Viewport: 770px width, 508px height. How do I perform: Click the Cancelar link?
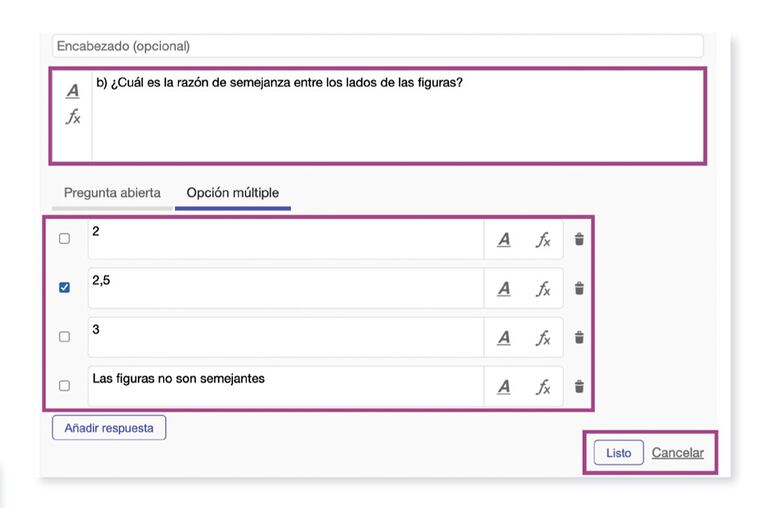(677, 453)
